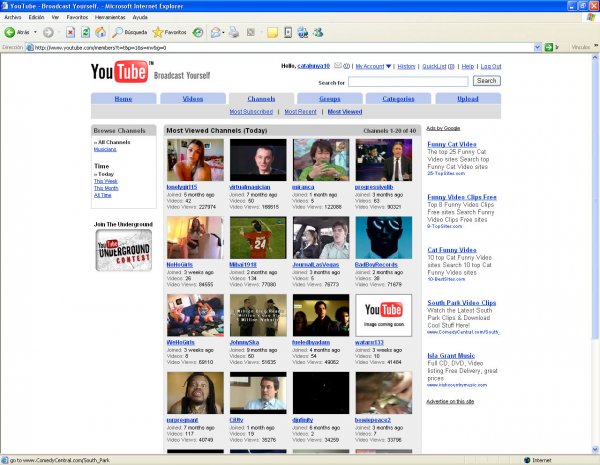Viewport: 600px width, 465px height.
Task: Click the Forward navigation arrow icon
Action: click(48, 33)
